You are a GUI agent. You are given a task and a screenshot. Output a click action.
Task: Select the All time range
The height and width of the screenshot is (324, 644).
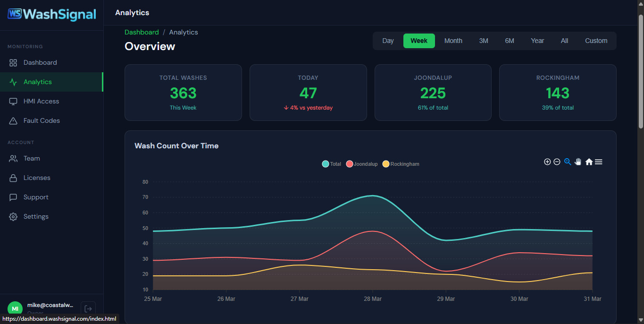[564, 41]
